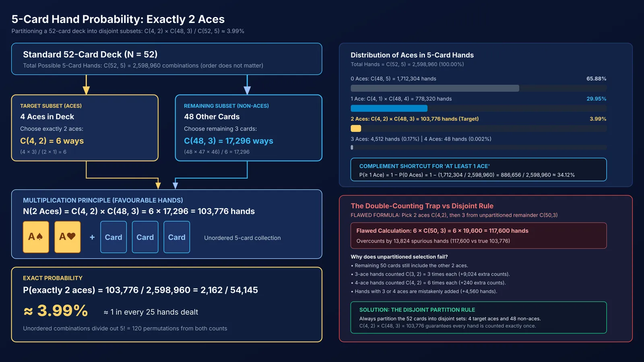Click 'COMPLEMENT SHORTCUT FOR 'AT LEAST 1 ACE'' label
The image size is (644, 362).
click(x=424, y=166)
